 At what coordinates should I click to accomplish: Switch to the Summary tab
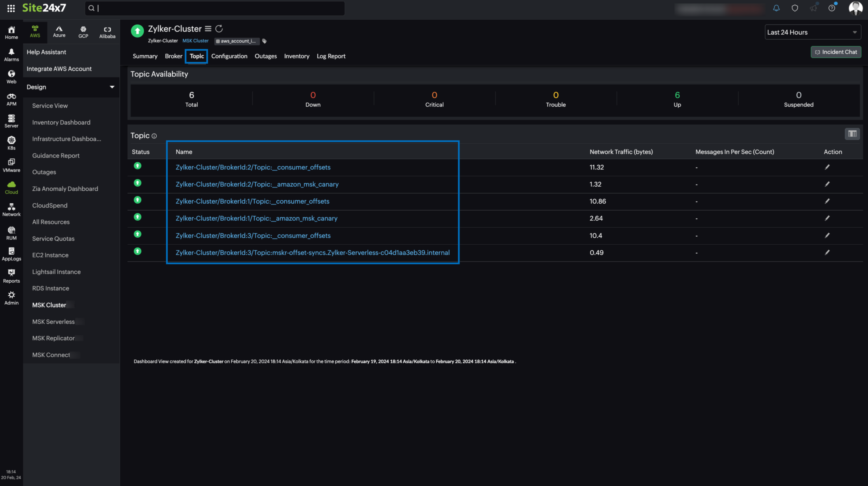145,56
